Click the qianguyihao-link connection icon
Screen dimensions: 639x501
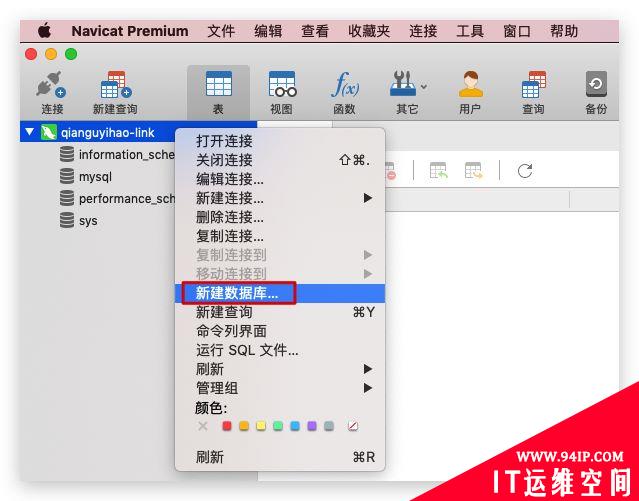(x=48, y=132)
